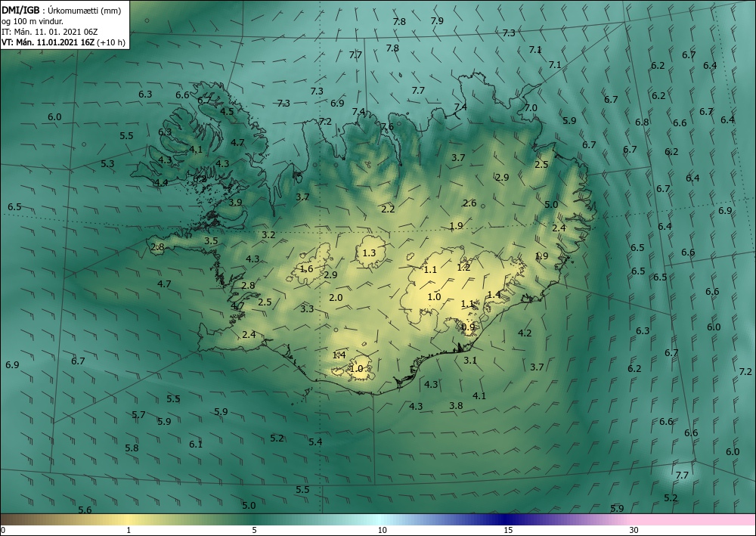The height and width of the screenshot is (536, 756).
Task: Click the 3.1 value label off the coast
Action: [x=470, y=360]
